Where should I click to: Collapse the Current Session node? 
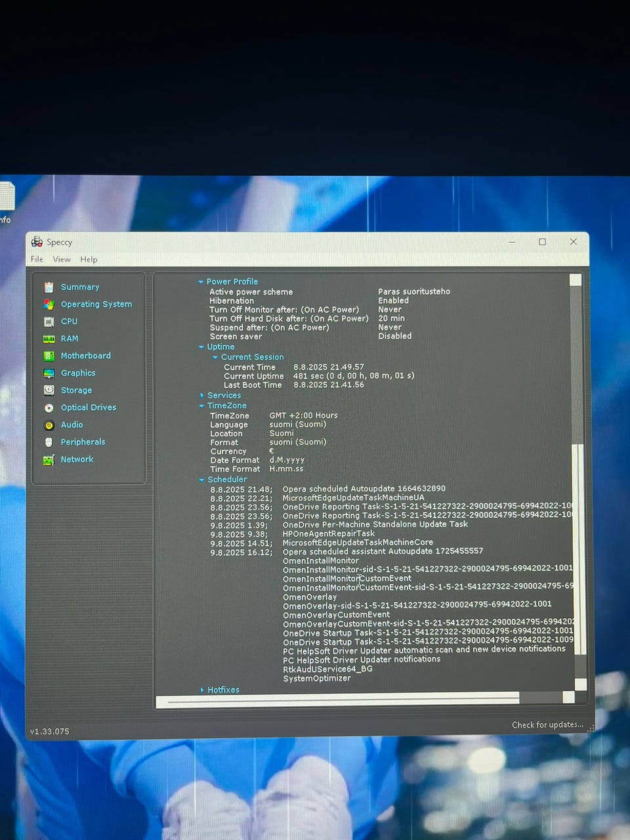click(215, 357)
